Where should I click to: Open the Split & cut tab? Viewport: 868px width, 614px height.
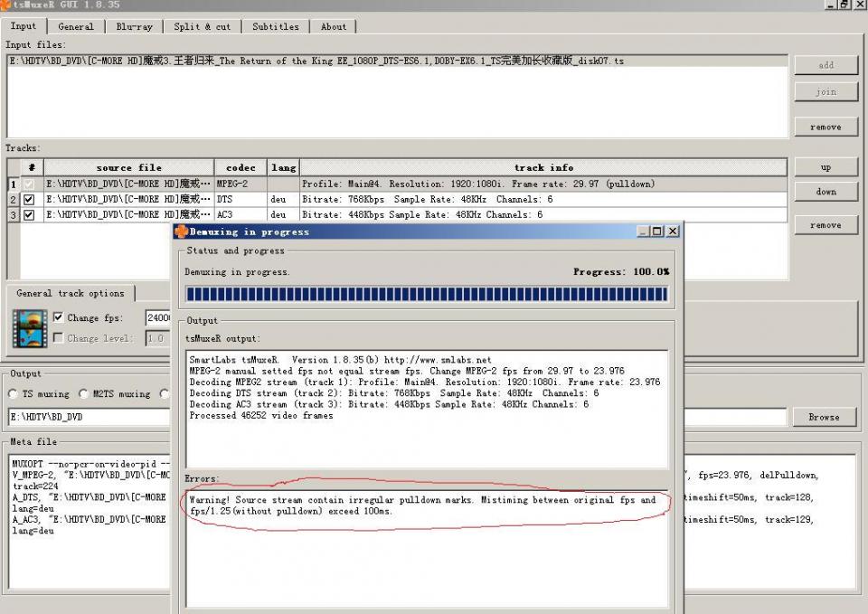click(202, 26)
